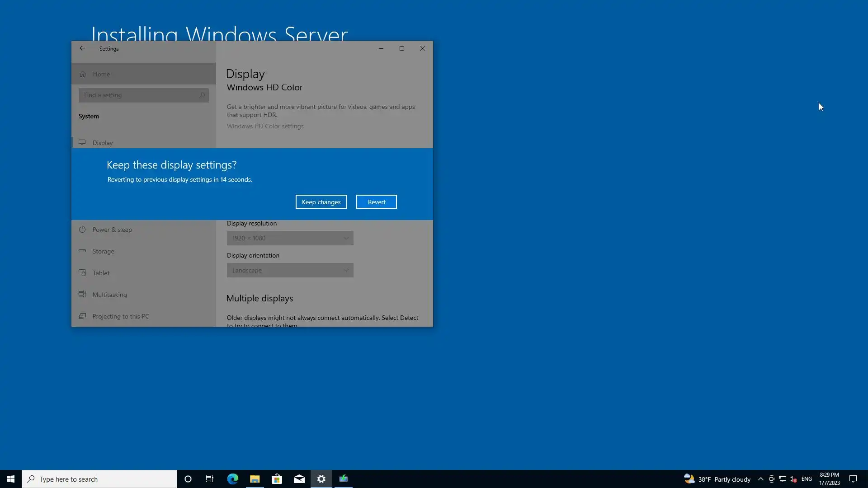Click the Settings gear taskbar icon
This screenshot has width=868, height=488.
pos(321,479)
